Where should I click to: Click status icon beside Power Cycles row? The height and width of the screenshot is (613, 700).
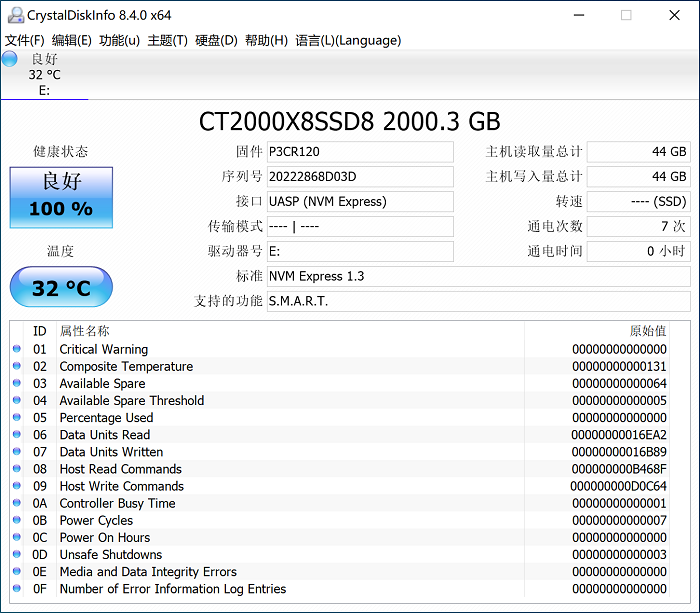(x=17, y=520)
